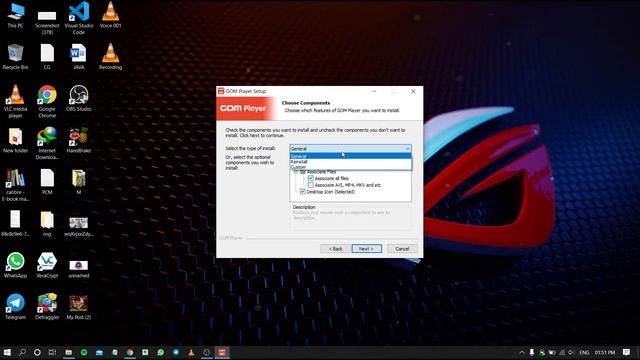This screenshot has height=360, width=640.
Task: Open OBS Studio desktop shortcut
Action: [x=79, y=99]
